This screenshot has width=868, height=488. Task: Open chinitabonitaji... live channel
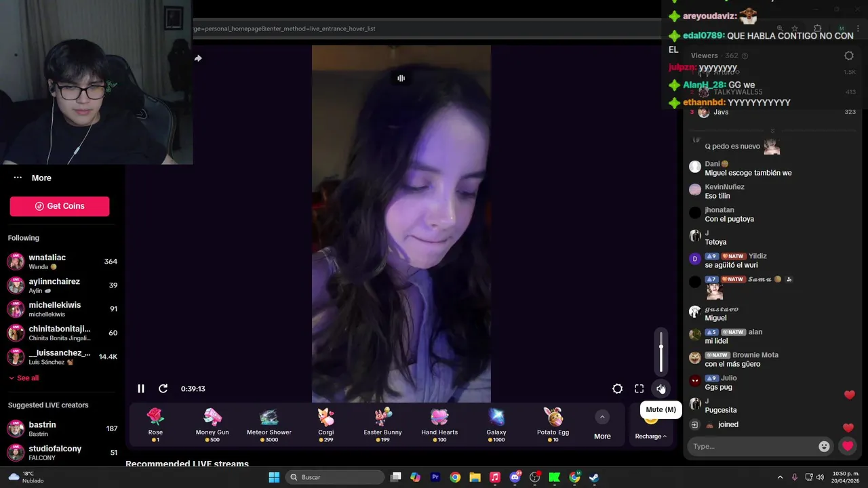[x=62, y=333]
